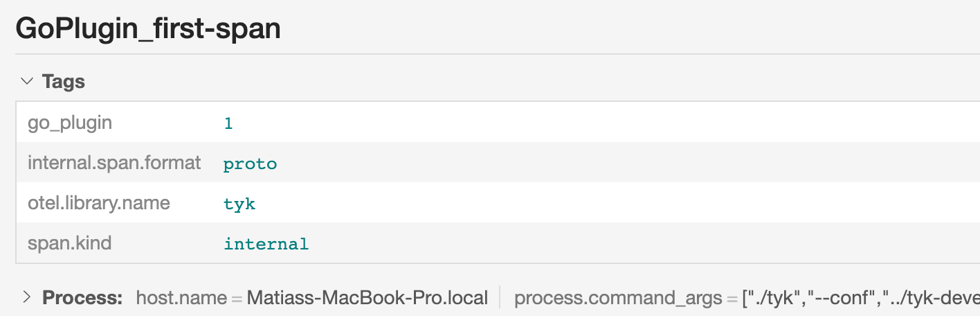Click the process.command_args value text

[858, 298]
